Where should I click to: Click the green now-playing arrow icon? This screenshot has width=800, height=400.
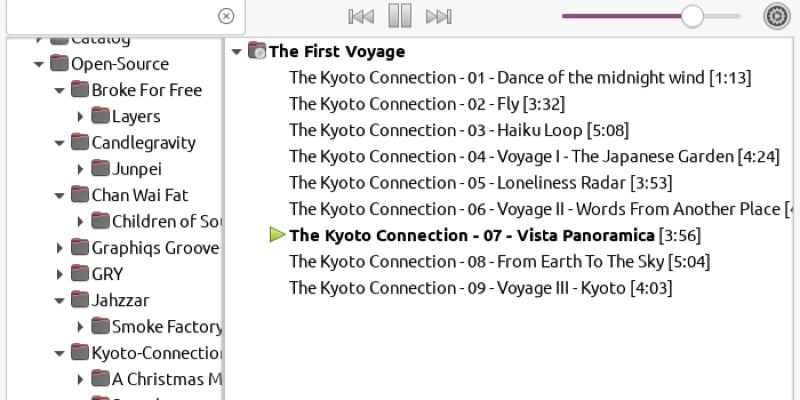(278, 235)
